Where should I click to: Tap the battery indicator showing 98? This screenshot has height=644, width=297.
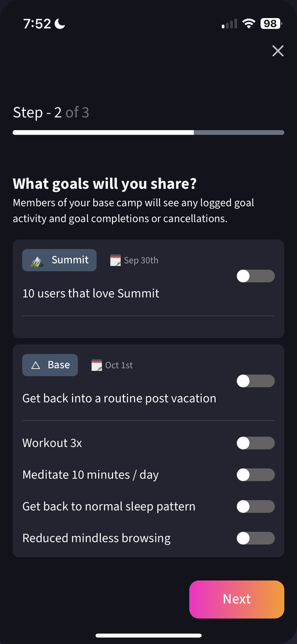tap(270, 24)
